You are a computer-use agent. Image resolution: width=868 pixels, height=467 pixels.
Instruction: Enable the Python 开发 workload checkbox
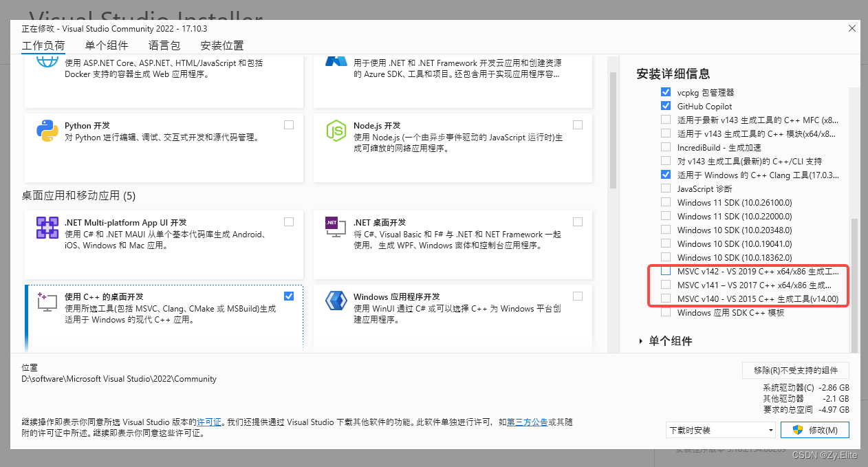(x=289, y=124)
